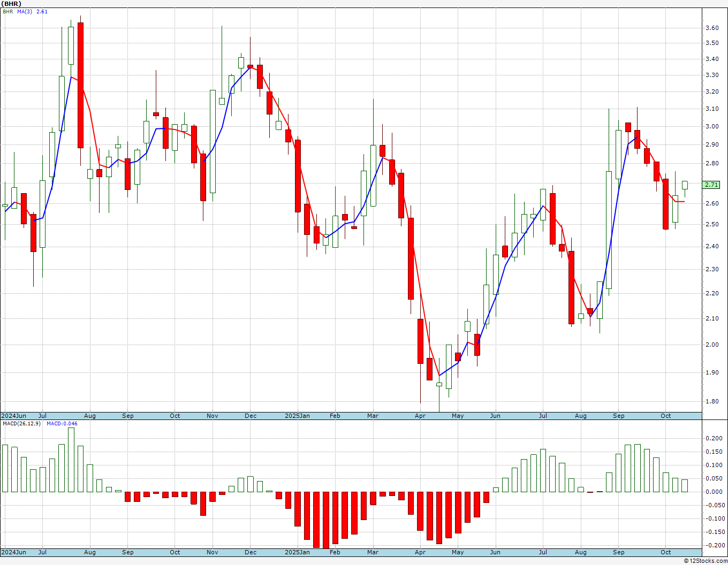Click the 2.00 price axis label
Screen dimensions: 728x565
[712, 345]
